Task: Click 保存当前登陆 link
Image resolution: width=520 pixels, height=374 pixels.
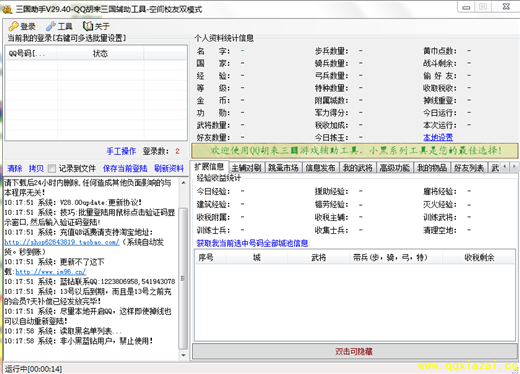Action: (125, 169)
